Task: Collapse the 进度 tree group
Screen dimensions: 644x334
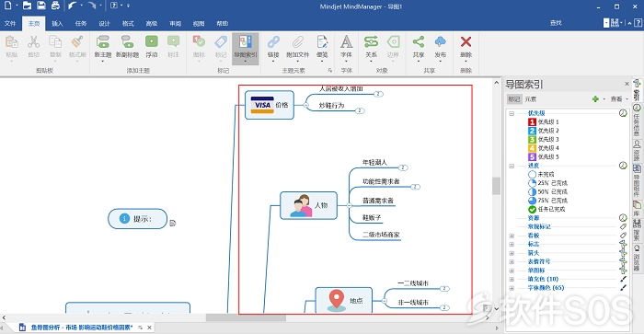Action: 512,166
